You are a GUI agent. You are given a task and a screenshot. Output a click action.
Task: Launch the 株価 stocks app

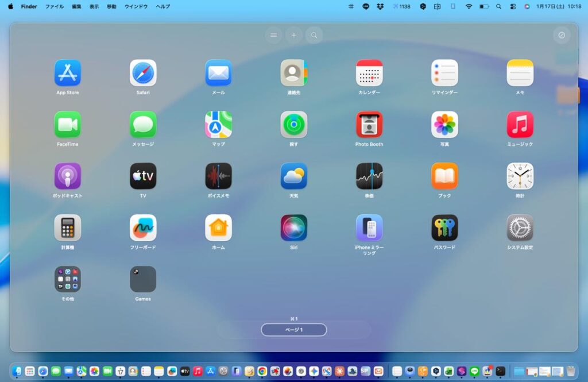(x=369, y=176)
